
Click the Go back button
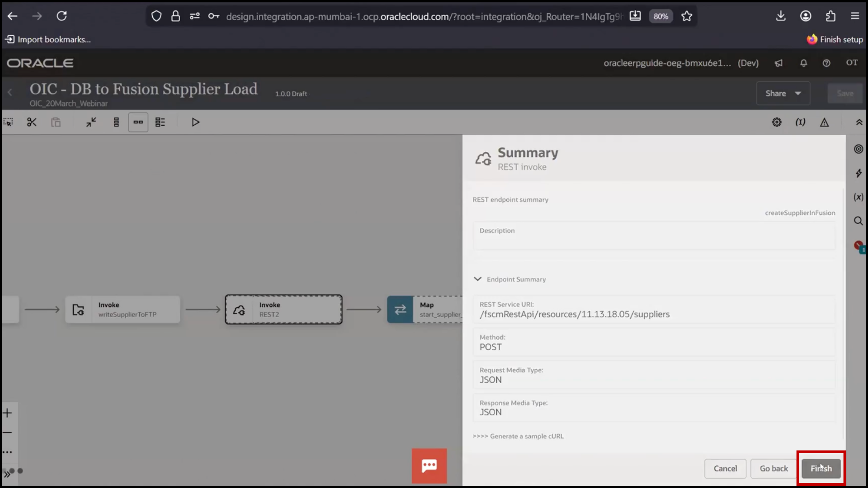coord(774,469)
